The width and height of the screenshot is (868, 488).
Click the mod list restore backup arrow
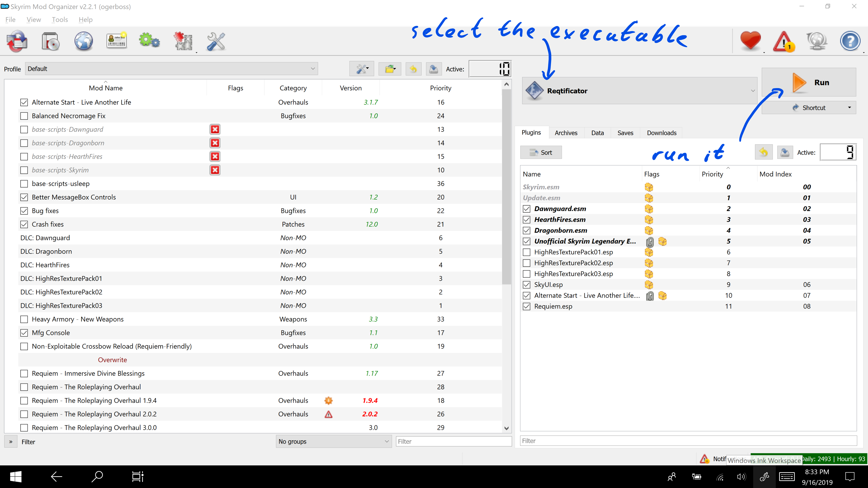tap(413, 69)
